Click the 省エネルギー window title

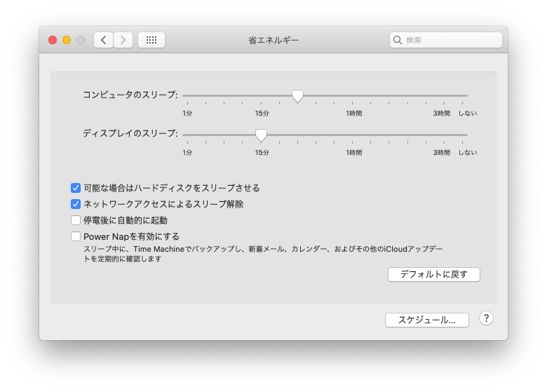(x=273, y=41)
